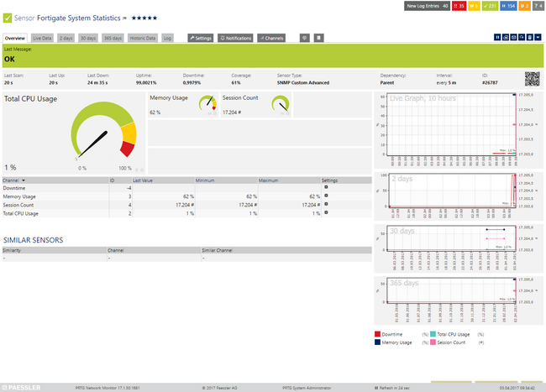The width and height of the screenshot is (546, 392).
Task: Click the scan now refresh toolbar icon
Action: pos(522,37)
